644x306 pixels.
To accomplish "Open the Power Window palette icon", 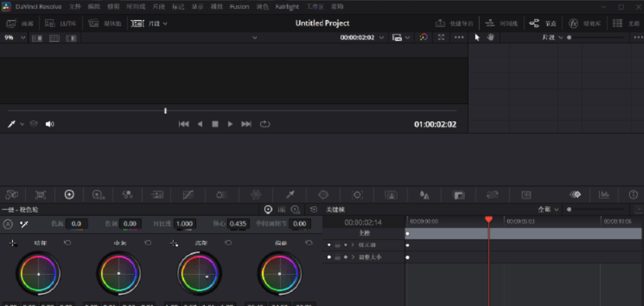I will [x=322, y=195].
